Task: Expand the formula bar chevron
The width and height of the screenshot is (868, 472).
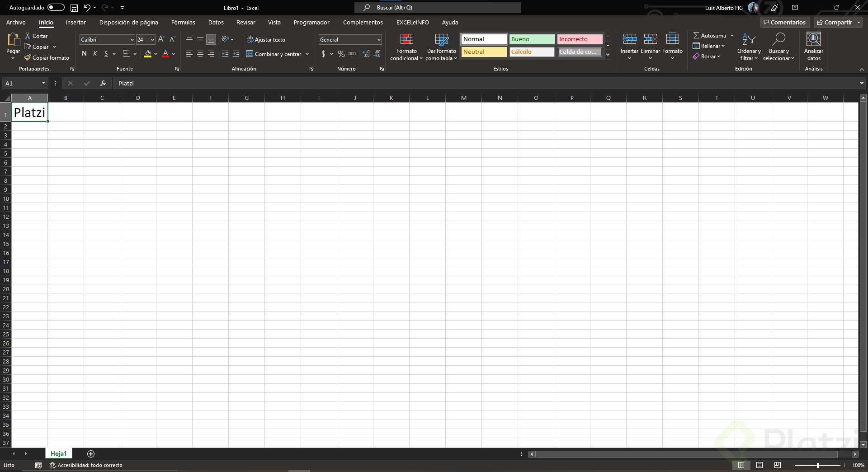Action: 862,83
